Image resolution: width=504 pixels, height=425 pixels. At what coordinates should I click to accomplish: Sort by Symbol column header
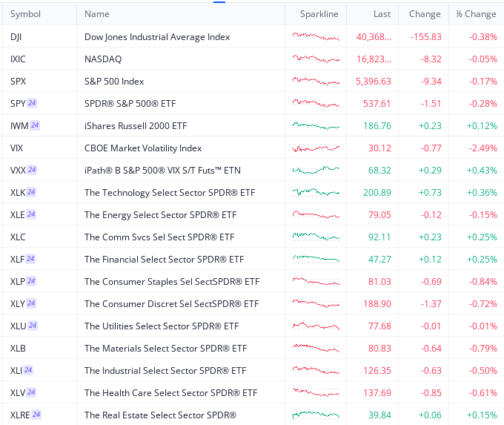click(25, 14)
